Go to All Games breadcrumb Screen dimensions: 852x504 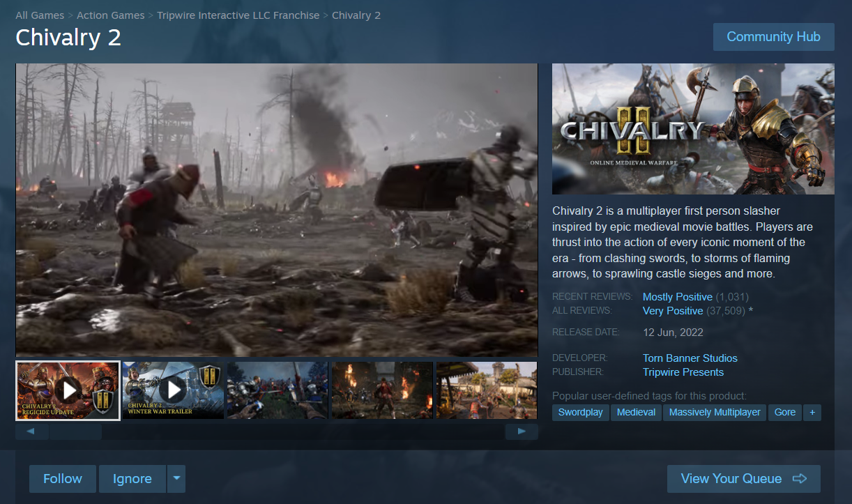point(40,15)
